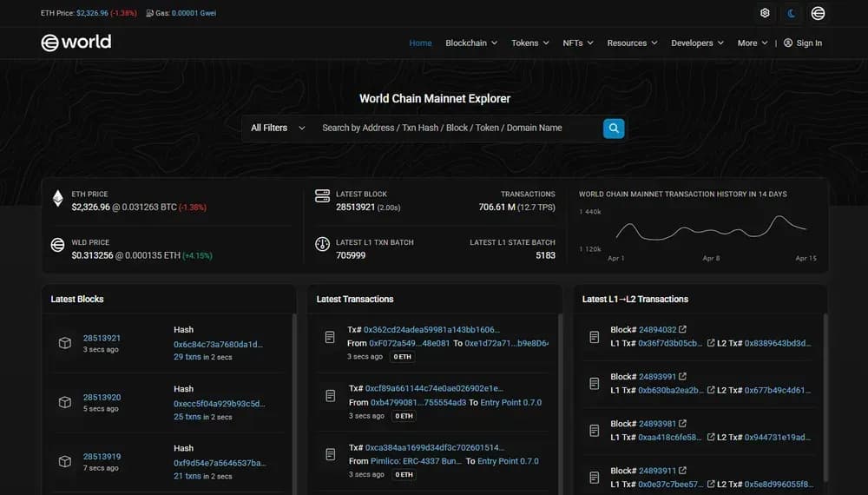
Task: Expand the Resources menu
Action: [x=632, y=43]
